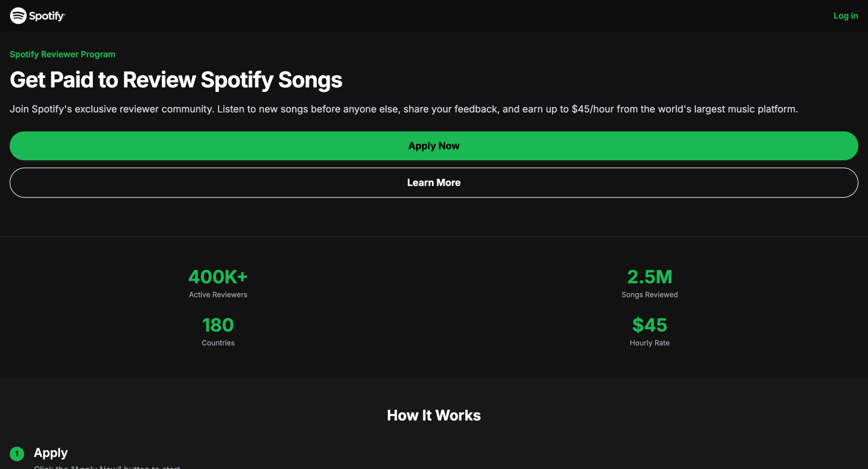The image size is (868, 469).
Task: Click the Countries caption
Action: (x=218, y=343)
